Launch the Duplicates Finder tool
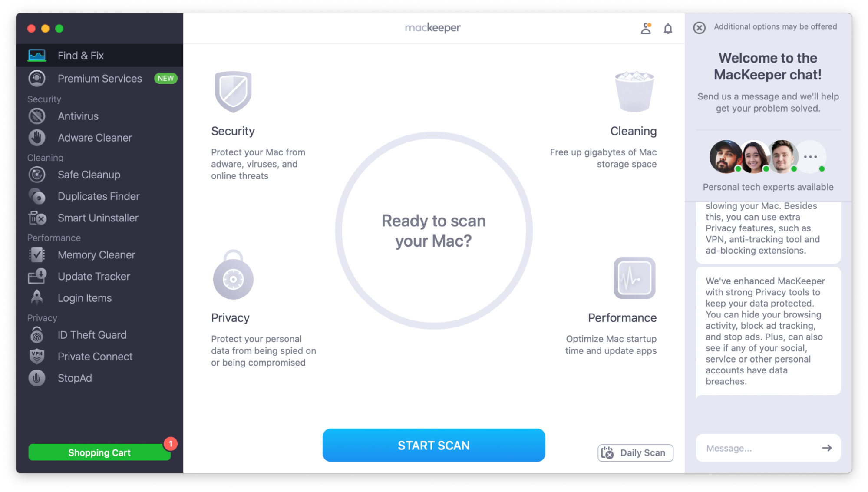Screen dimensions: 868x492 [x=99, y=196]
